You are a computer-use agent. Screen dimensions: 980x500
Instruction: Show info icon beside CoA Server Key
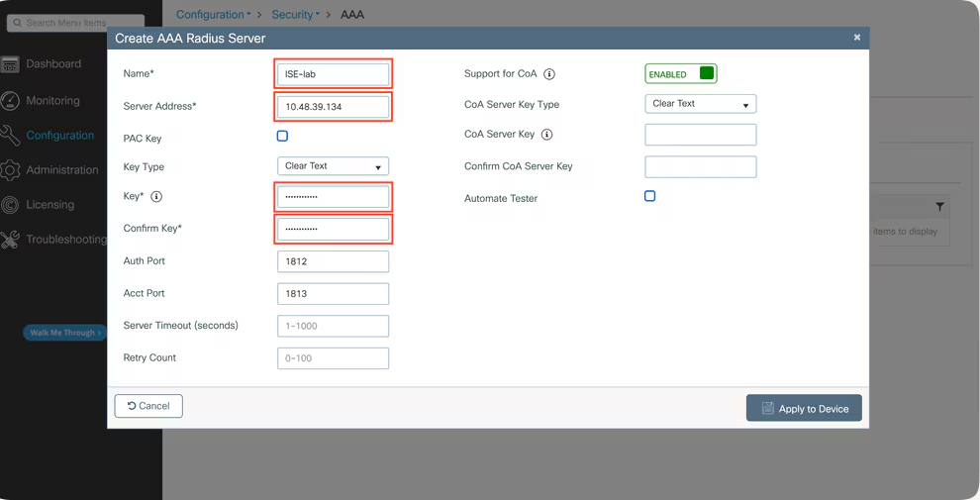click(x=546, y=135)
